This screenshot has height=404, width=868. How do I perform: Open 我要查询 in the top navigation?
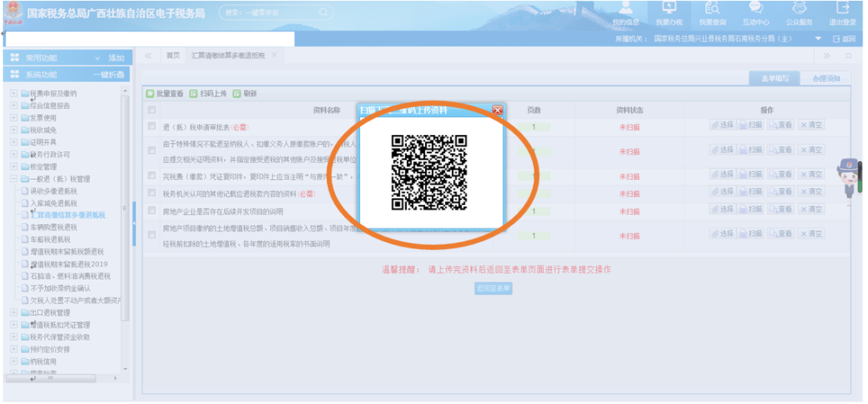[x=712, y=14]
